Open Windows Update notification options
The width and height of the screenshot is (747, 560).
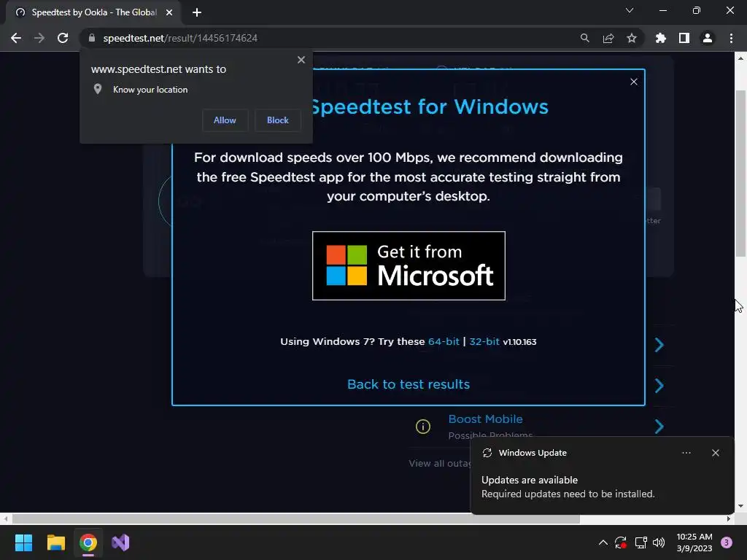tap(686, 453)
